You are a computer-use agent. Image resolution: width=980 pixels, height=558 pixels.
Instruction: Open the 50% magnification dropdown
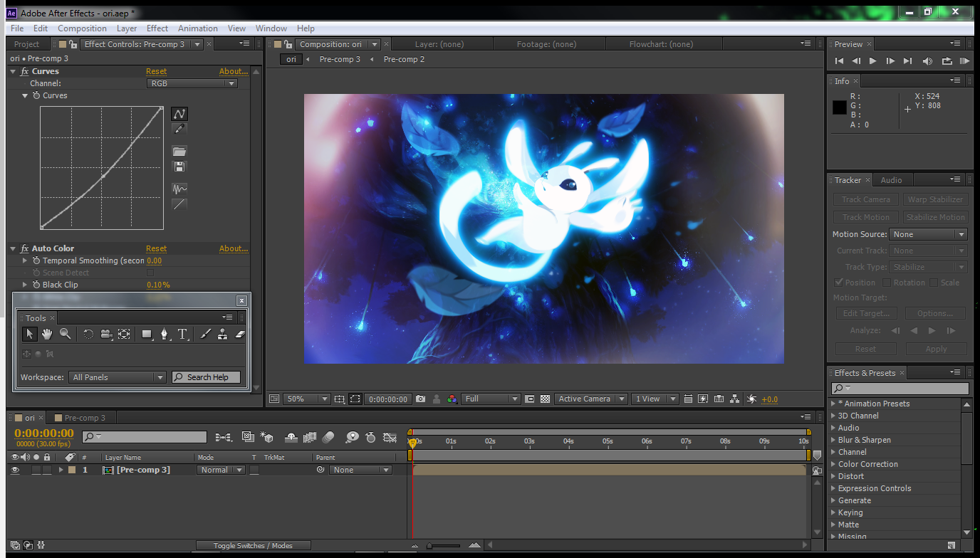tap(306, 399)
